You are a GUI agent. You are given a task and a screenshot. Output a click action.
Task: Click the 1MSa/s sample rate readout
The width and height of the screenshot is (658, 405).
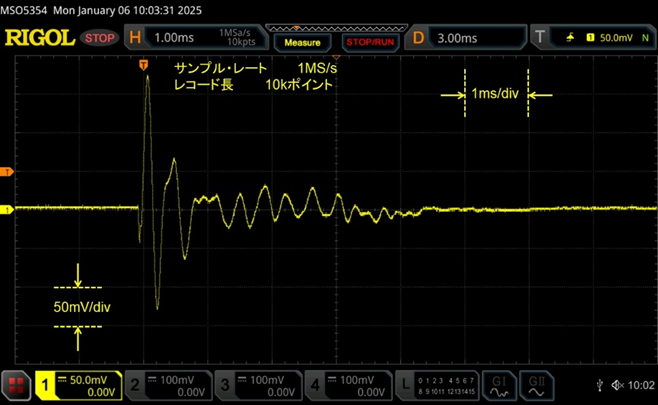pos(235,33)
